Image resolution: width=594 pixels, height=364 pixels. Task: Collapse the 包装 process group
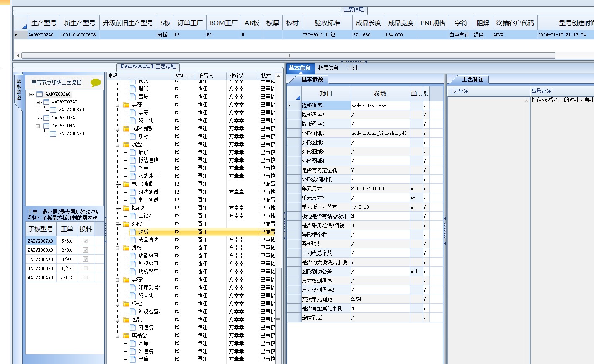coord(118,320)
